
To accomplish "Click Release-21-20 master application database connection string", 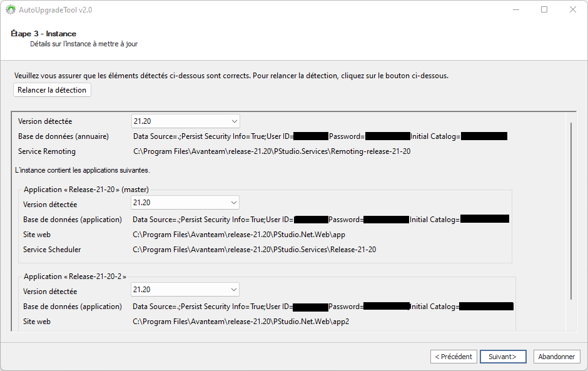I will pyautogui.click(x=213, y=220).
